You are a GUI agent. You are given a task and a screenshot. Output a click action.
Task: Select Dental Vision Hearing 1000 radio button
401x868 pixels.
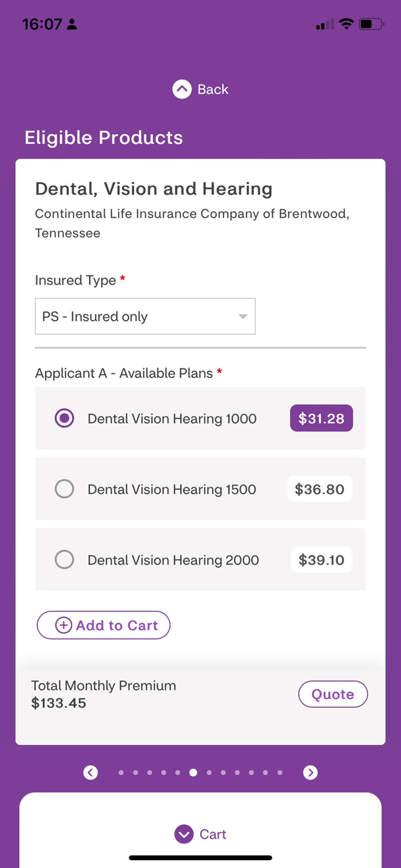64,418
